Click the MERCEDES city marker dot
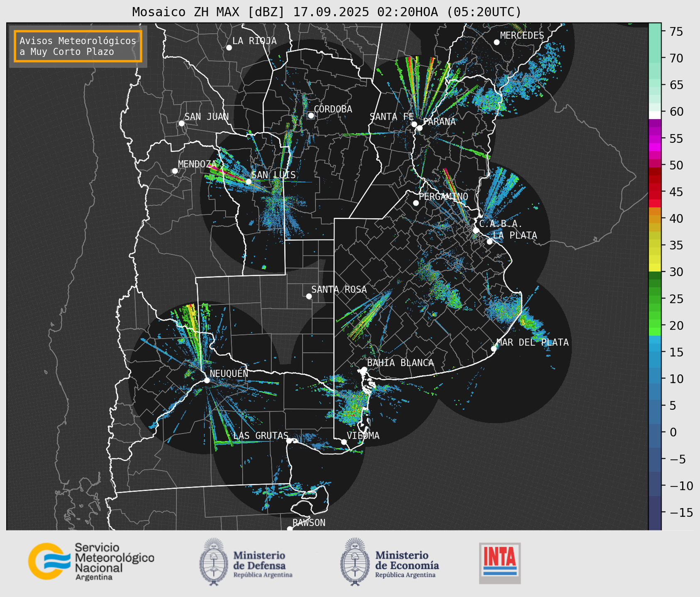 point(497,42)
